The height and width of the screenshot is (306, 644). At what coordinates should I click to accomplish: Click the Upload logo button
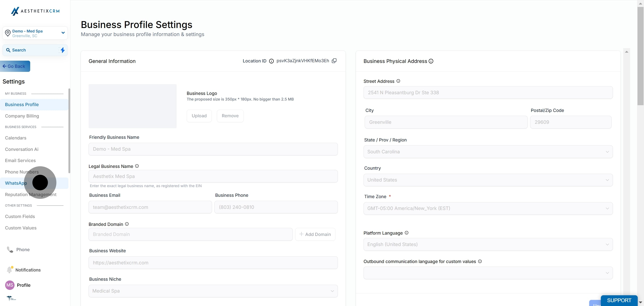199,116
